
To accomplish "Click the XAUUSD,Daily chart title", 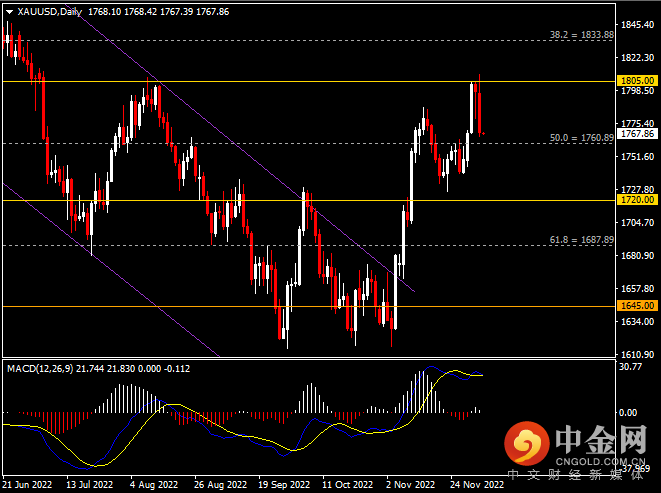I will pyautogui.click(x=46, y=12).
